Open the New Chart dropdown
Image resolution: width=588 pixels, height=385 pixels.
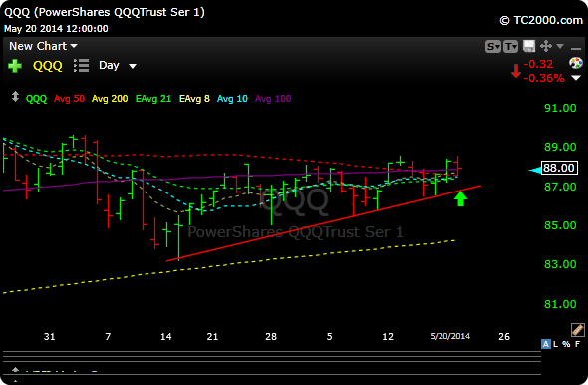(x=43, y=46)
